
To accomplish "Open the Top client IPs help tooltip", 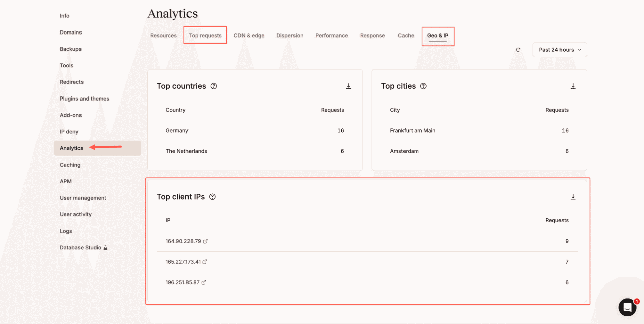I will tap(212, 197).
